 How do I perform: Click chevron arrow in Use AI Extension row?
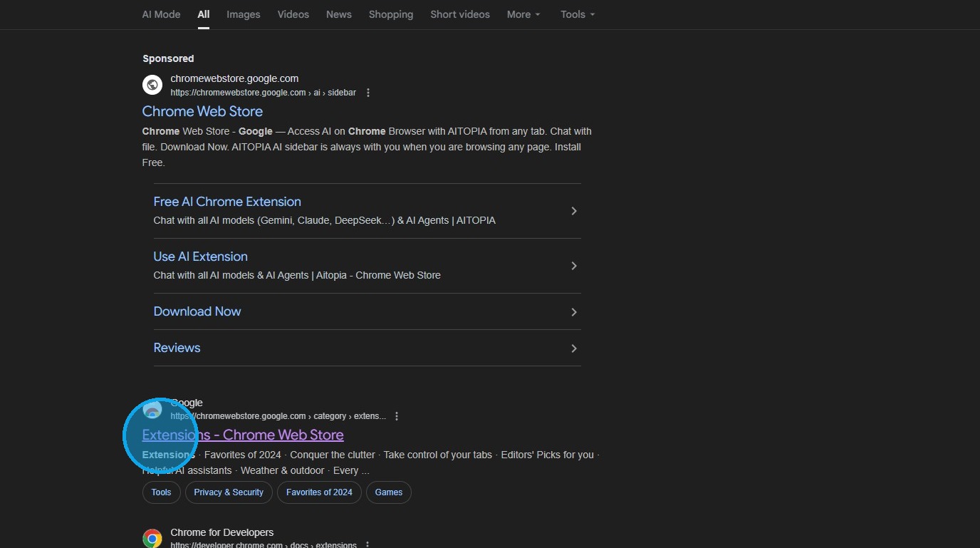tap(574, 266)
